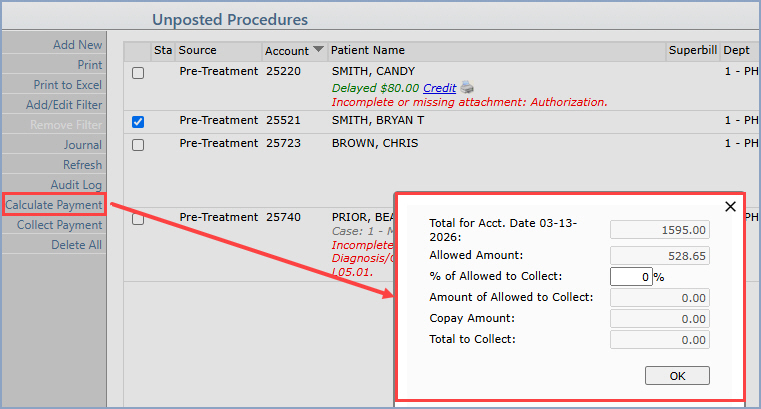761x409 pixels.
Task: Click the printer icon beside Credit link
Action: click(467, 88)
